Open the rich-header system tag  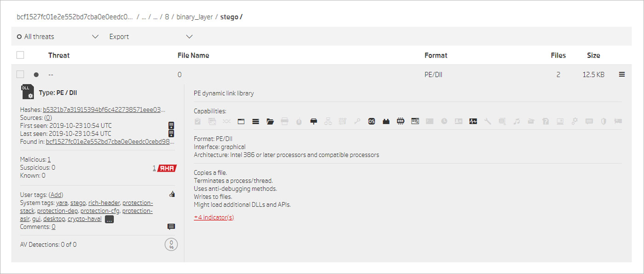coord(104,203)
